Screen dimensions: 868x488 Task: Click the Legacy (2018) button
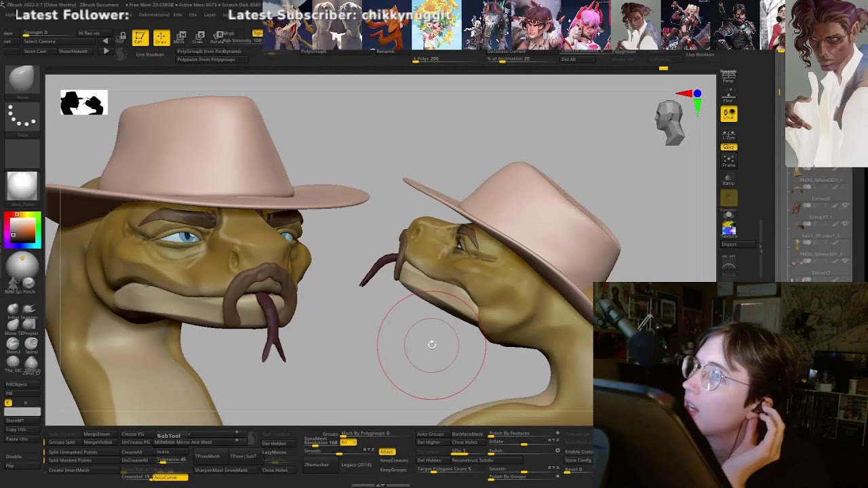coord(356,465)
